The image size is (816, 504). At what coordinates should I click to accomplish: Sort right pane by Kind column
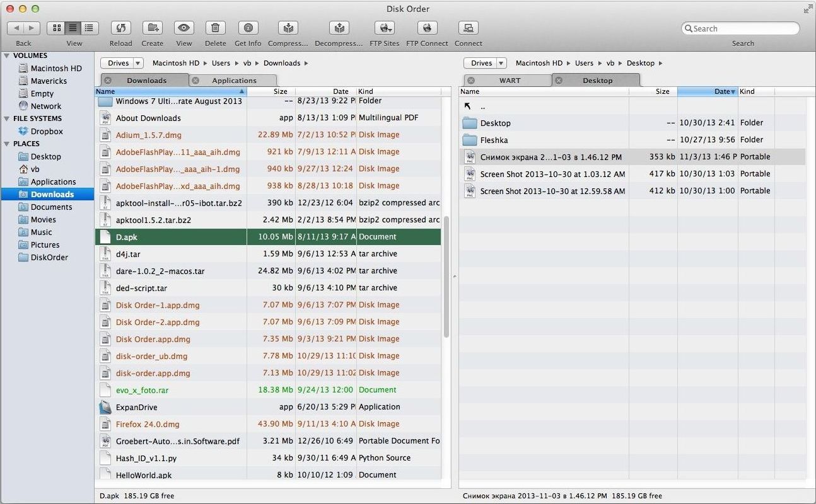pos(757,91)
